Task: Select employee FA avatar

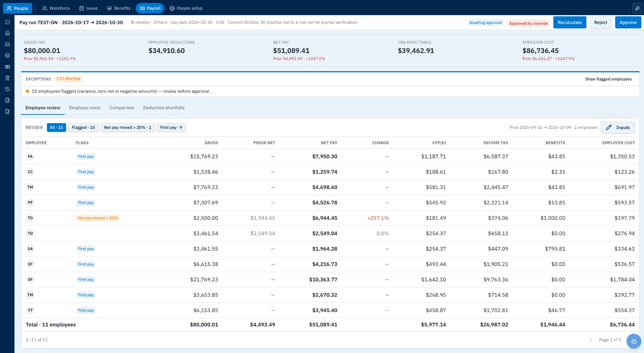Action: (x=30, y=156)
